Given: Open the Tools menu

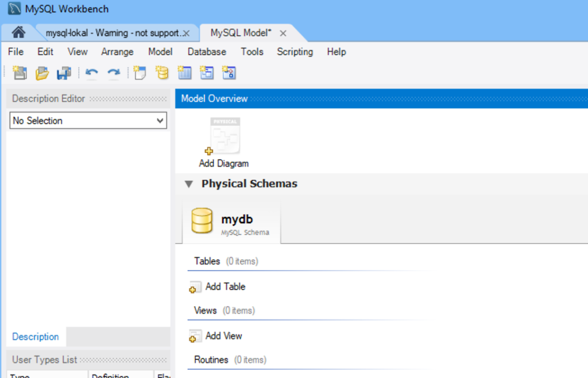Looking at the screenshot, I should coord(252,52).
